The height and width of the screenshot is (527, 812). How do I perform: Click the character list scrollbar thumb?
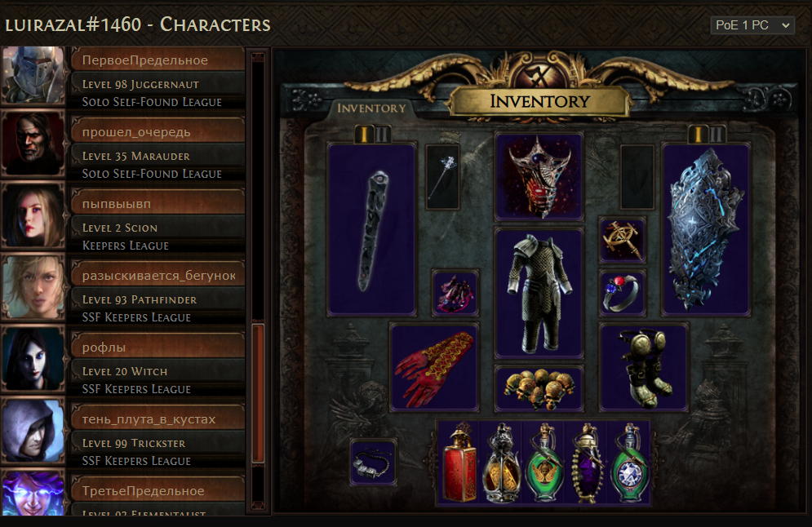pyautogui.click(x=258, y=393)
